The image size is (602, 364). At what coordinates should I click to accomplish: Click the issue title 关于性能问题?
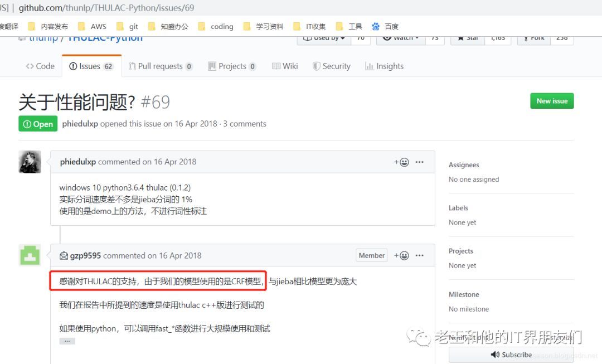77,102
